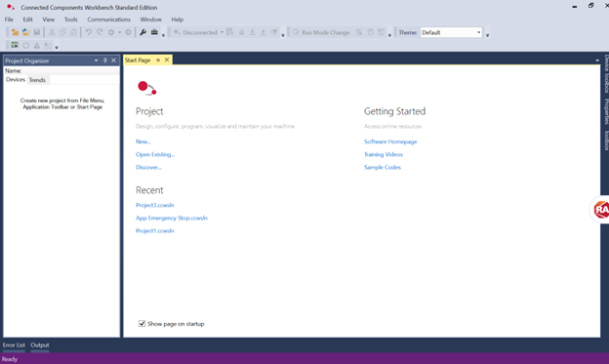Screen dimensions: 609x364
Task: Close the Start Page tab
Action: pos(167,60)
